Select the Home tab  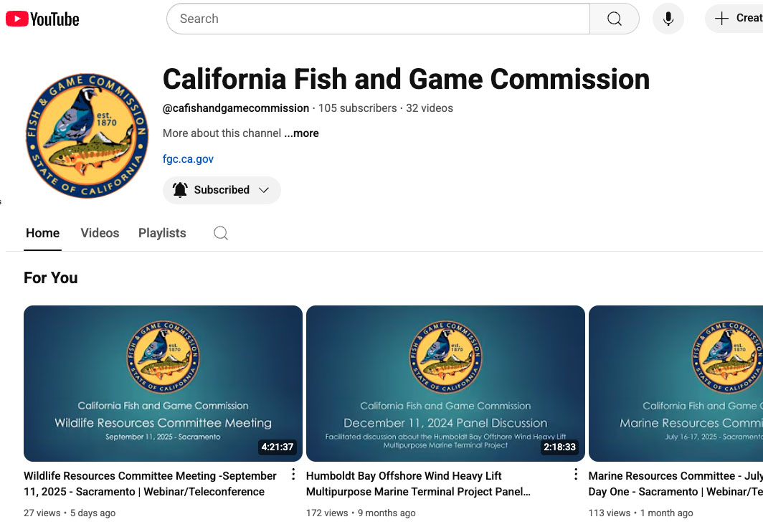(x=42, y=233)
